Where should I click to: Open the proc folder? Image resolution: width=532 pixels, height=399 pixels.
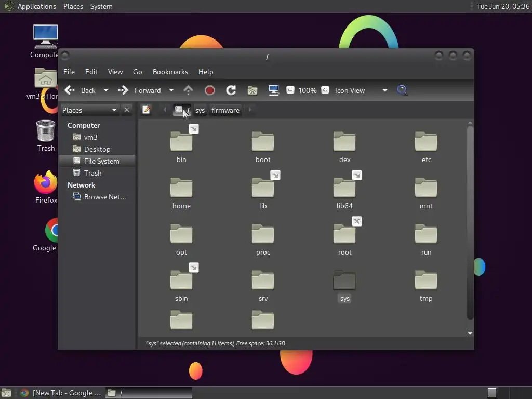coord(262,234)
